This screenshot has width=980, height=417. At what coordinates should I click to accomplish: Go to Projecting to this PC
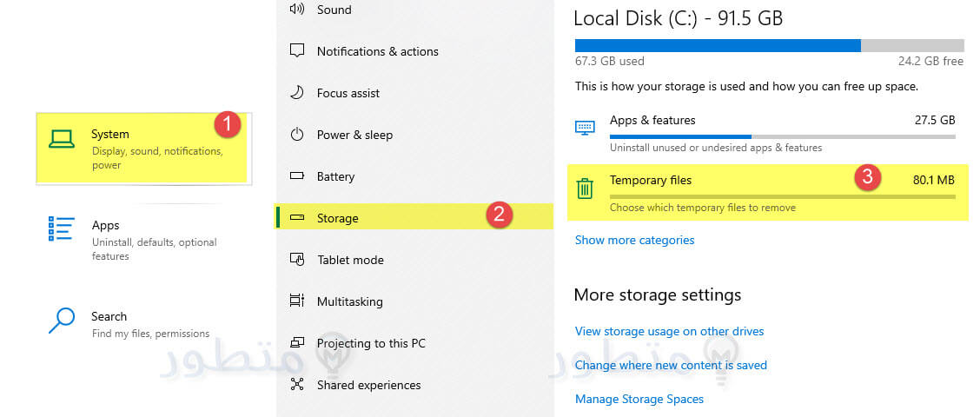(x=371, y=343)
